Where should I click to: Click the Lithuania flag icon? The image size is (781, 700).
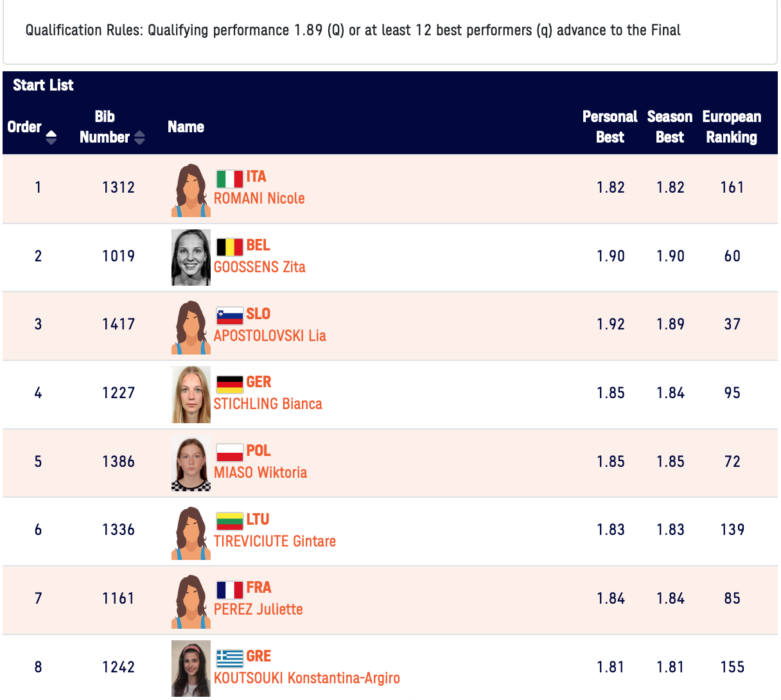tap(229, 521)
